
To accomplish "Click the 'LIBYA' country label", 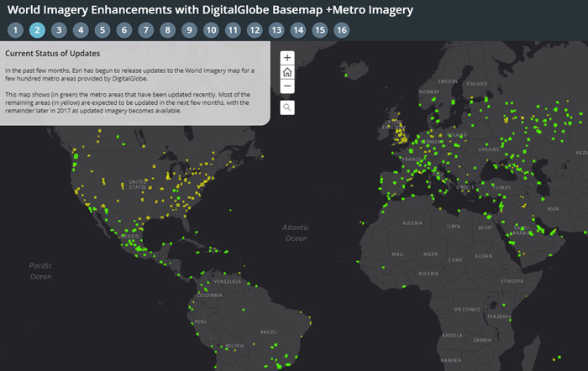I will [454, 227].
